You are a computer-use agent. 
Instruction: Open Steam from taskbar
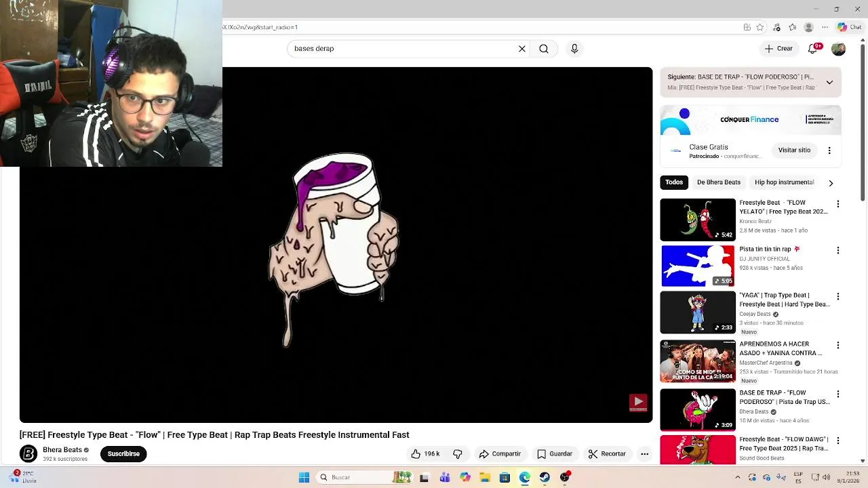tap(545, 477)
